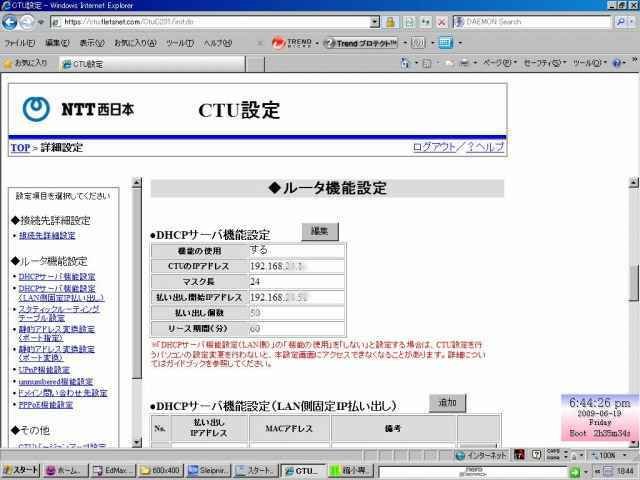Open スタティックルーティングテーブル設定 sidebar link
The height and width of the screenshot is (480, 640).
coord(59,313)
